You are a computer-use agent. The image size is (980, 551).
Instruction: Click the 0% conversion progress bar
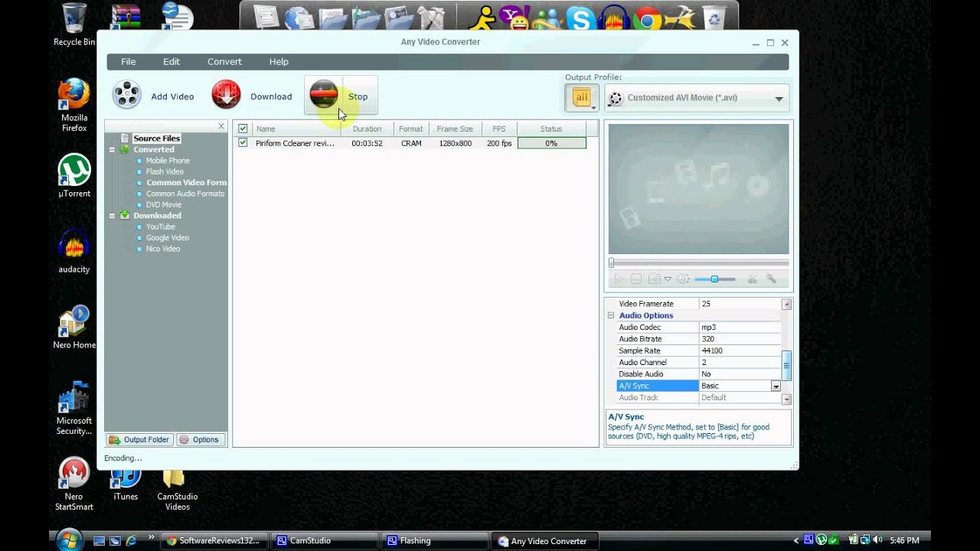click(552, 143)
